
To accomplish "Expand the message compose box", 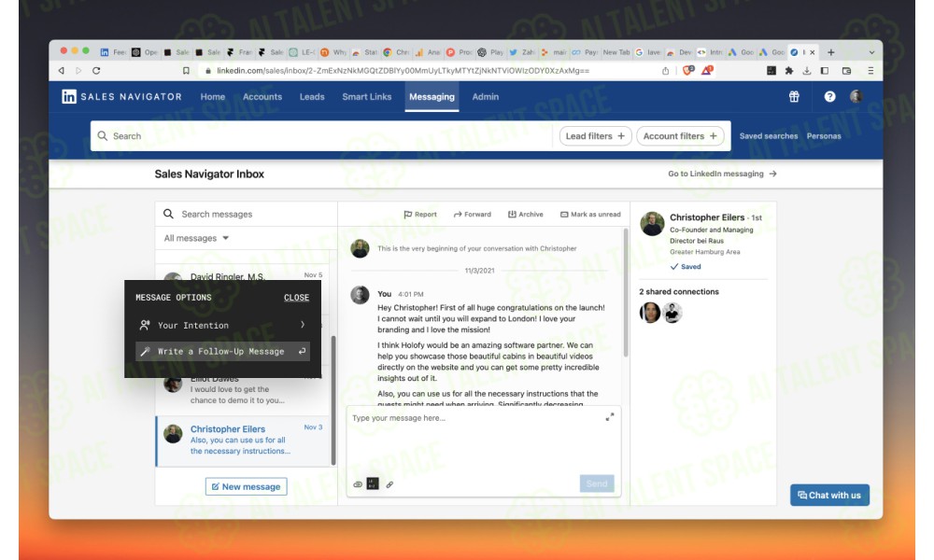I will point(609,417).
